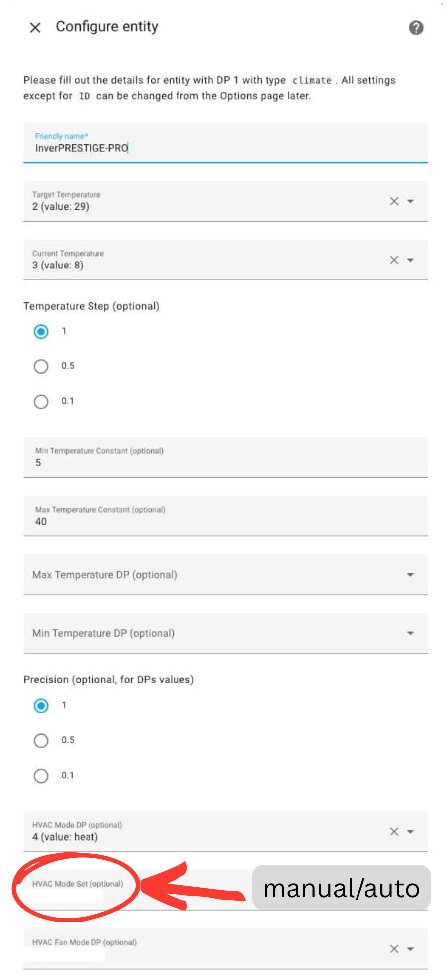Close the Configure entity dialog
The height and width of the screenshot is (980, 448).
coord(35,28)
